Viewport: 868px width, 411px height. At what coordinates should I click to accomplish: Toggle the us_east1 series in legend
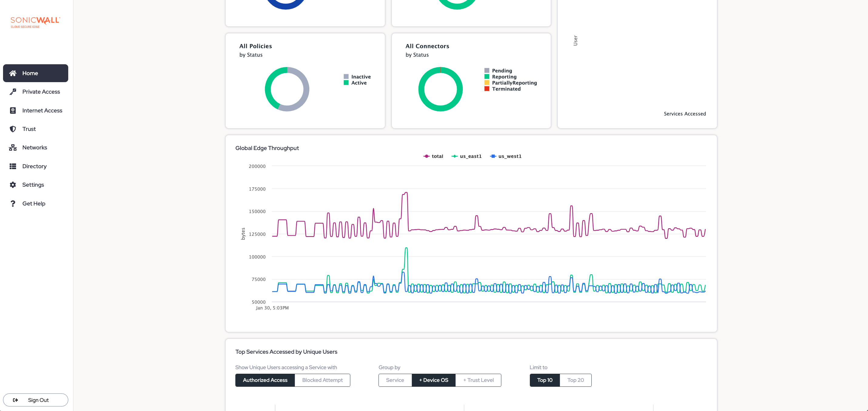pyautogui.click(x=466, y=156)
